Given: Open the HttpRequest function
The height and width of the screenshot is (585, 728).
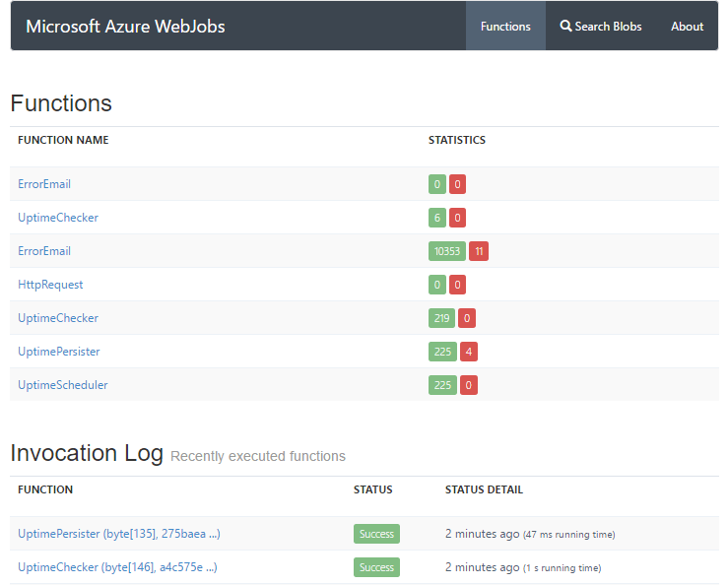Looking at the screenshot, I should pos(50,285).
